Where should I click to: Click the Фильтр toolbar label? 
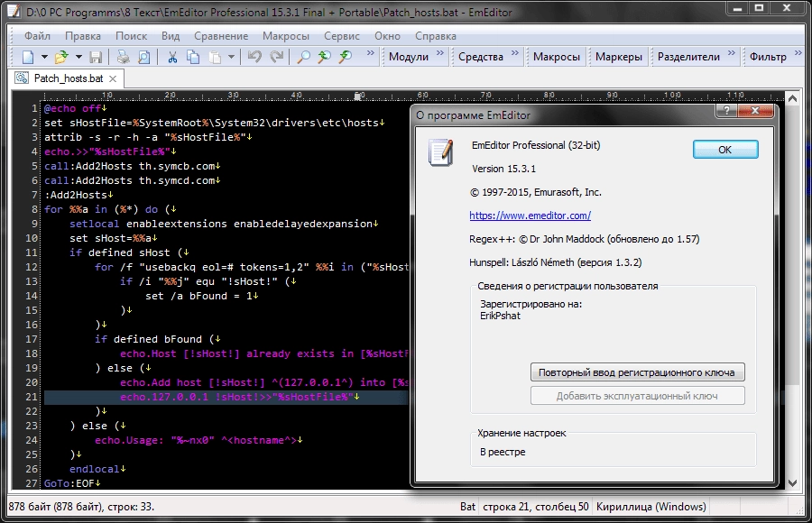tap(768, 57)
